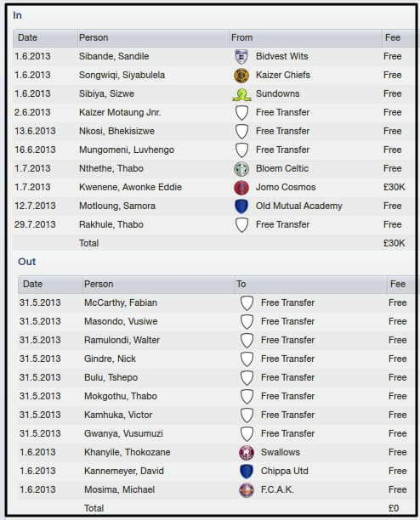Click the Bloem Celtic crest icon
Screen dimensions: 420x520
coord(241,169)
